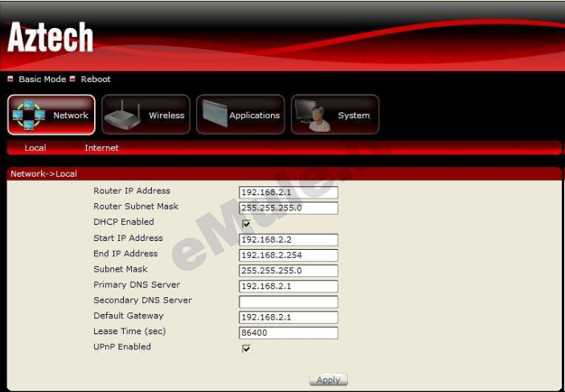Click the bullet icon beside Basic Mode

click(x=10, y=79)
